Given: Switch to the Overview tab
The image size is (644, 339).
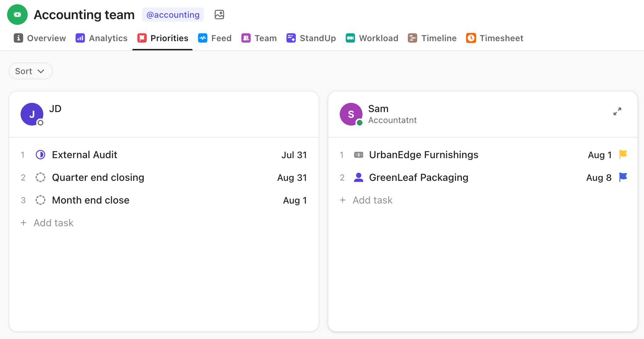Looking at the screenshot, I should coord(39,38).
